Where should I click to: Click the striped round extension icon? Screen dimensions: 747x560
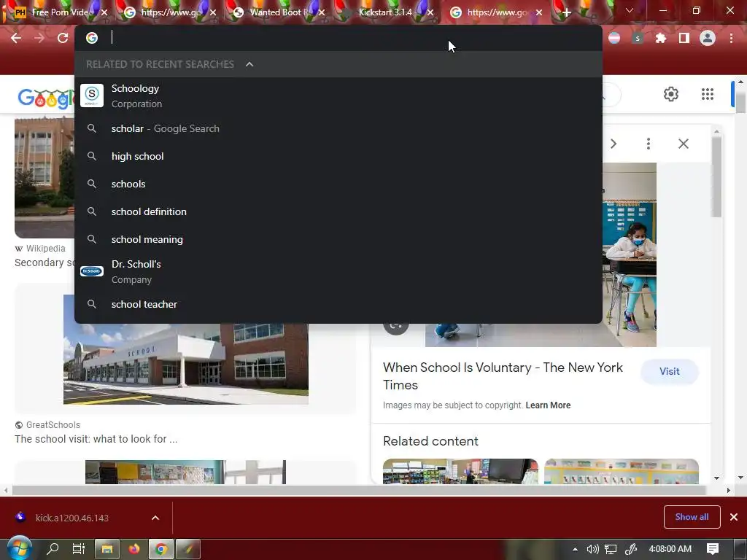tap(614, 38)
